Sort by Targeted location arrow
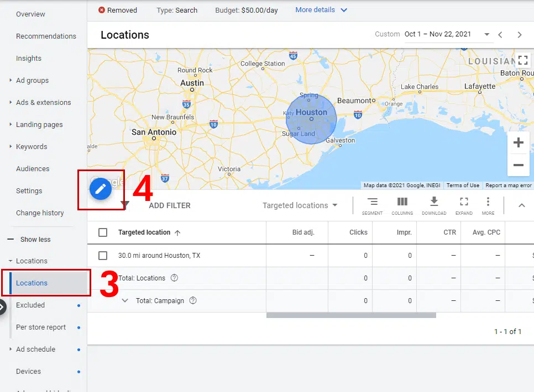Image resolution: width=534 pixels, height=392 pixels. pos(177,233)
